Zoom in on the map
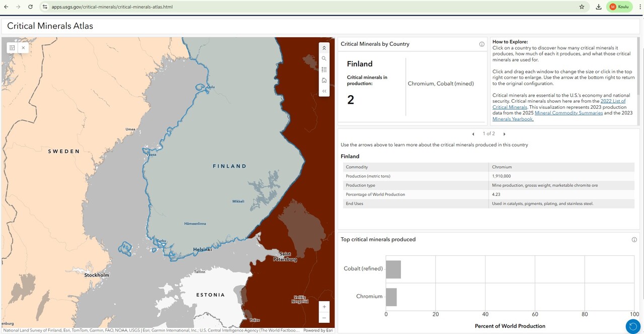 324,307
